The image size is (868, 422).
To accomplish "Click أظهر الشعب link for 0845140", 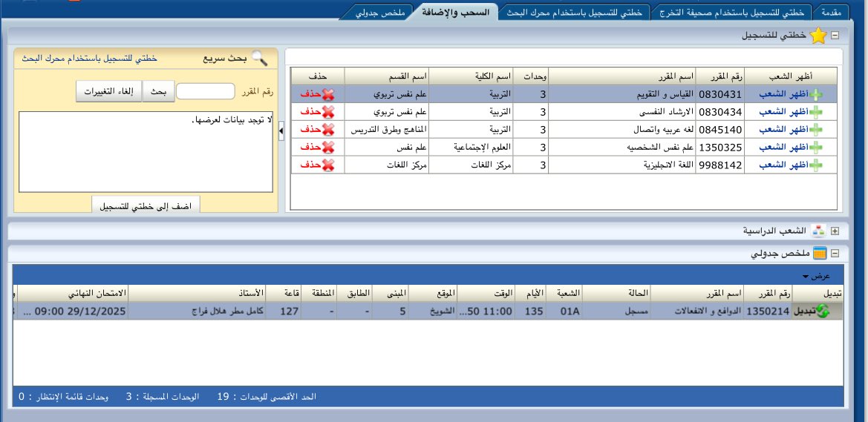I will pyautogui.click(x=784, y=130).
